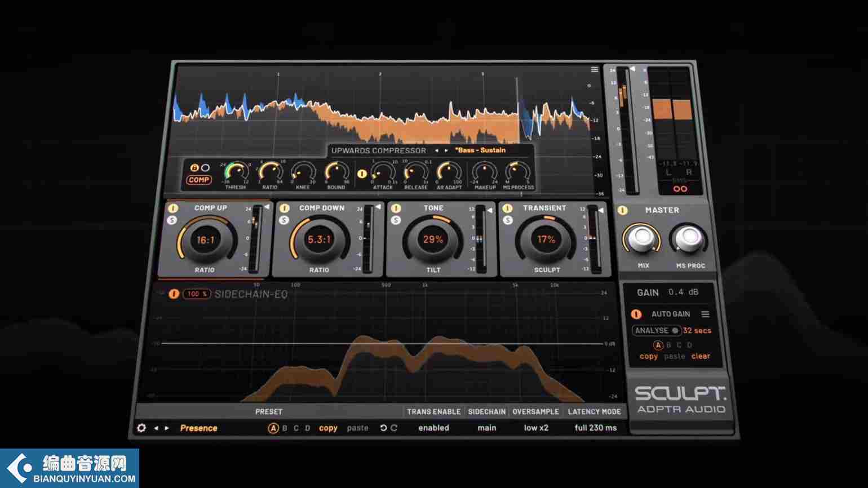
Task: Open the Bass - Sustain preset name
Action: click(x=480, y=150)
